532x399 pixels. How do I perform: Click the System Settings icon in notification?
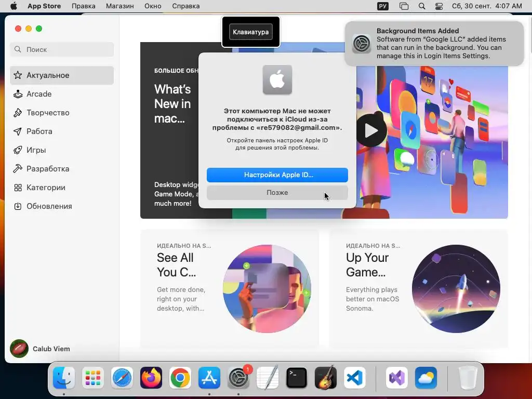coord(362,44)
